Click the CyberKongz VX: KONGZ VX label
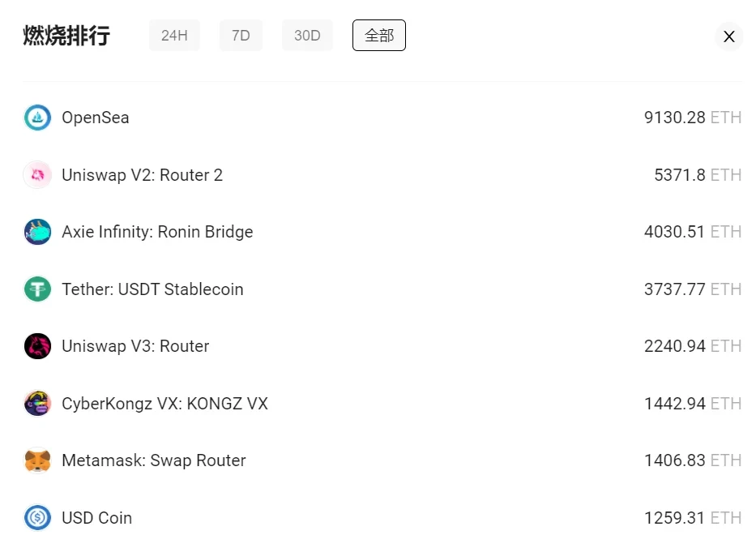The width and height of the screenshot is (756, 548). (x=164, y=404)
